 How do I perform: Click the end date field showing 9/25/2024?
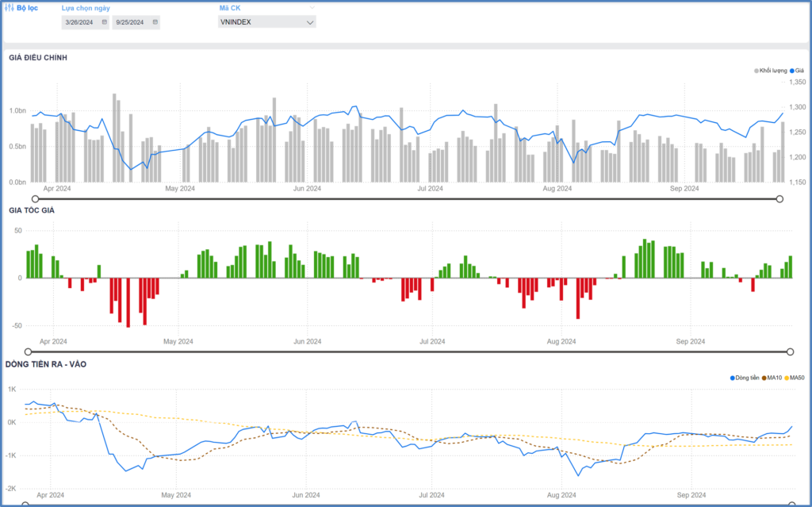(130, 22)
